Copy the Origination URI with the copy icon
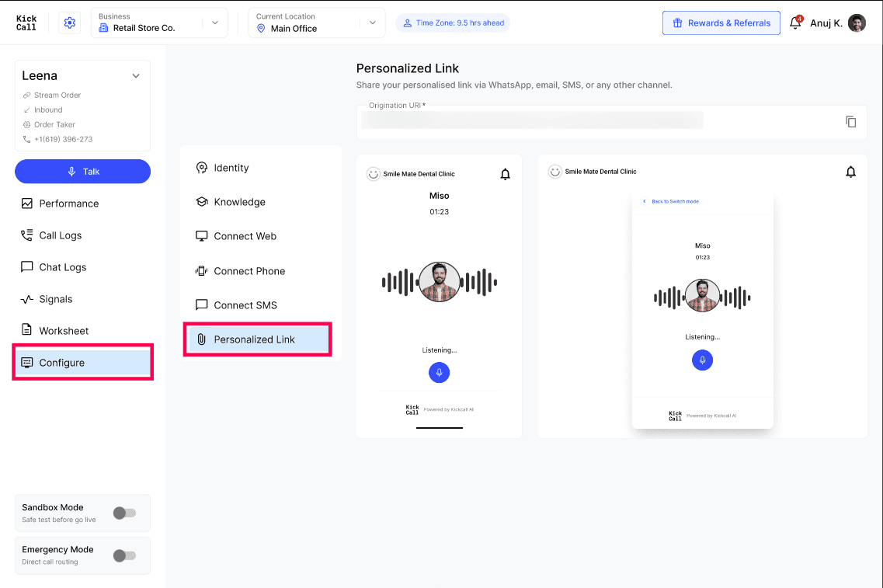The height and width of the screenshot is (588, 883). click(x=850, y=122)
